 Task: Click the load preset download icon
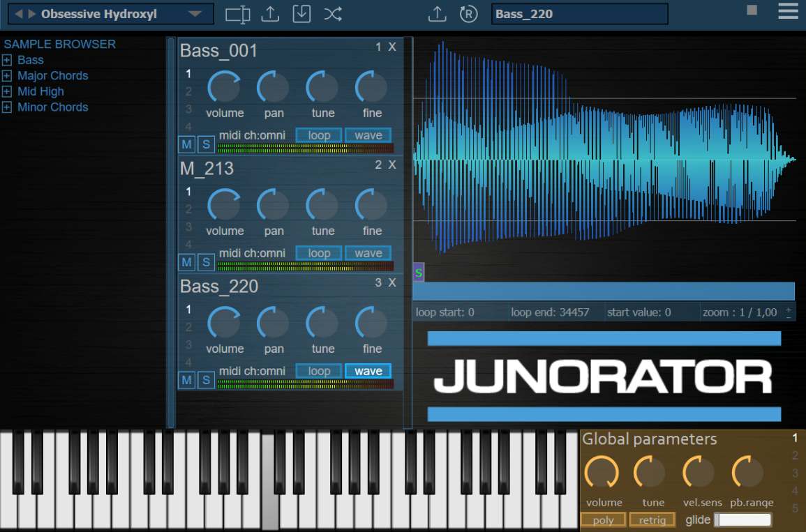[301, 13]
